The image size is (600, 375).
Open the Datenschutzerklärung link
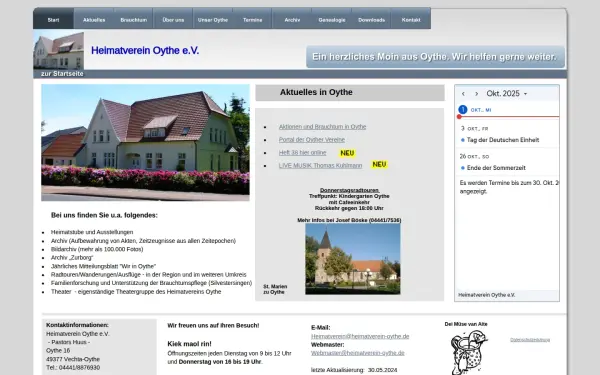click(530, 340)
